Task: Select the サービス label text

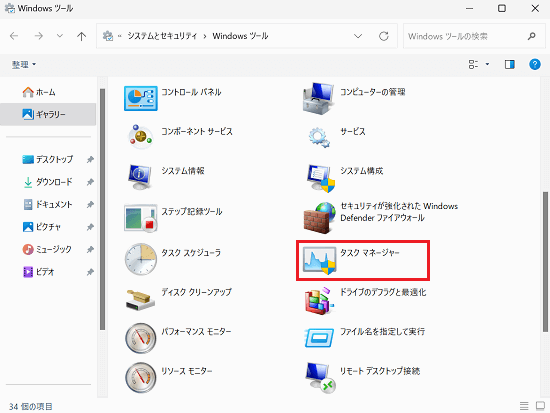Action: pos(353,132)
